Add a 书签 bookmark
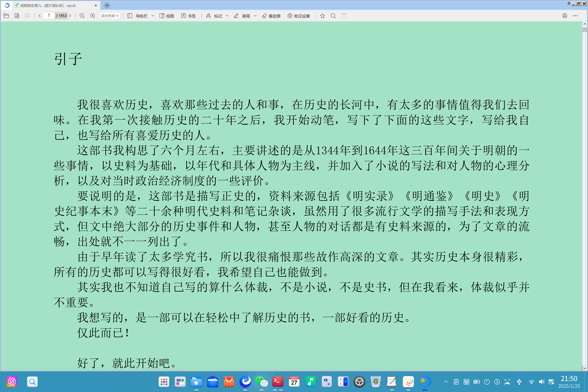 [189, 16]
